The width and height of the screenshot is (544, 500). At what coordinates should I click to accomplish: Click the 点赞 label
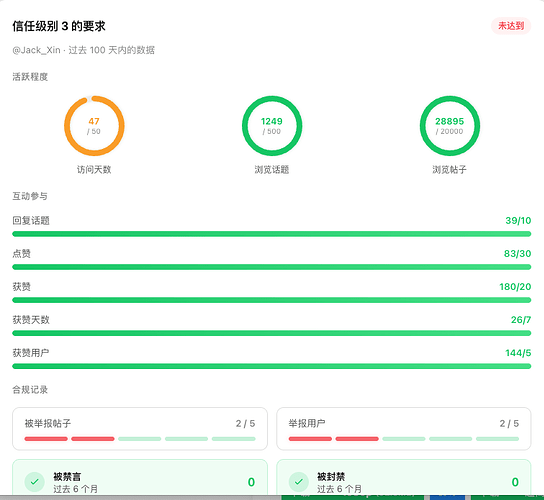pos(22,254)
